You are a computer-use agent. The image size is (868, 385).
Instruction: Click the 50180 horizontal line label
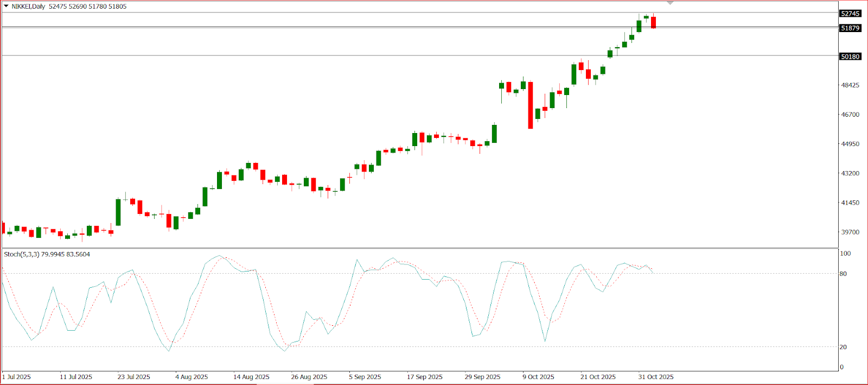click(x=850, y=56)
